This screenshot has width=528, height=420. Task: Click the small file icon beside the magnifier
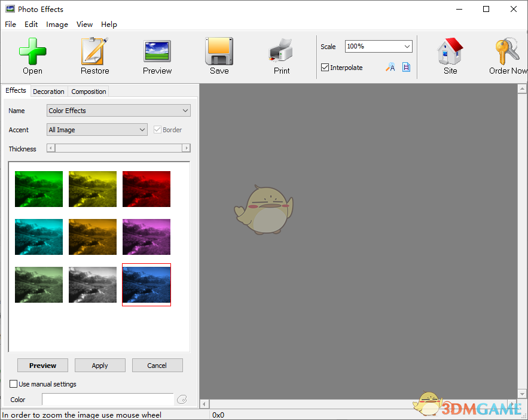(x=406, y=68)
